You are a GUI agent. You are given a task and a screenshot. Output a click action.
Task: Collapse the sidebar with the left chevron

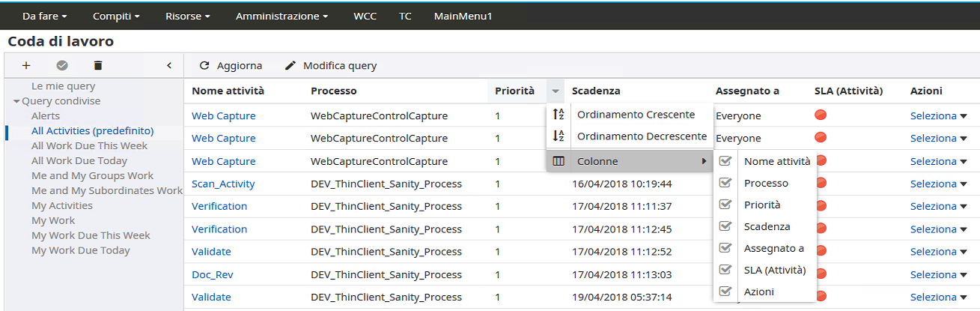[x=169, y=66]
